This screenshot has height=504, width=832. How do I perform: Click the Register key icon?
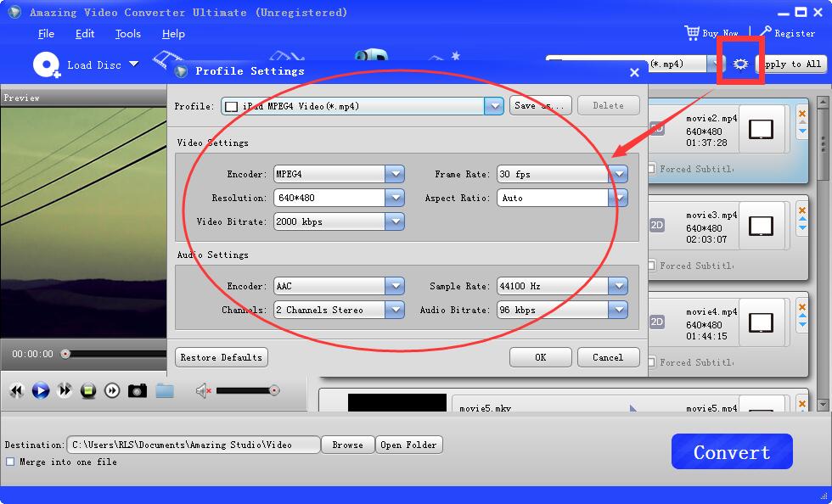coord(765,32)
